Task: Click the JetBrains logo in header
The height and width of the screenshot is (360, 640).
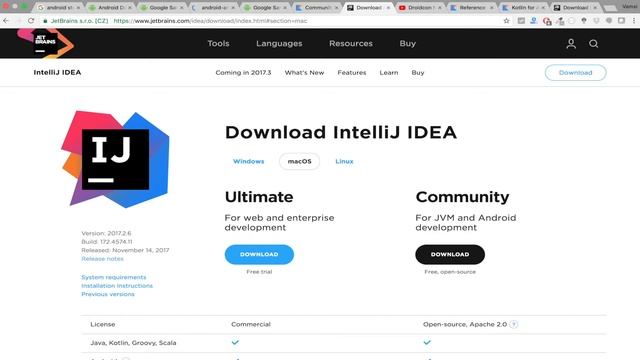Action: click(45, 43)
